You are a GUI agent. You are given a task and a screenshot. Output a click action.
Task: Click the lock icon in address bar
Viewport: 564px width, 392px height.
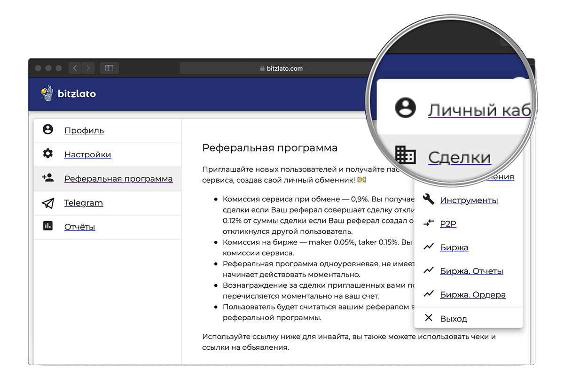tap(263, 69)
